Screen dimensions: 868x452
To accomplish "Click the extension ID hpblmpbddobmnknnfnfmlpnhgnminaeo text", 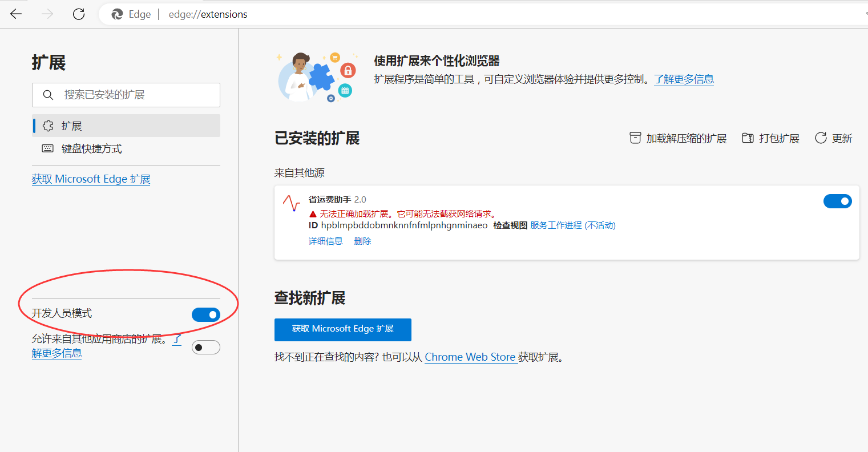I will click(404, 225).
